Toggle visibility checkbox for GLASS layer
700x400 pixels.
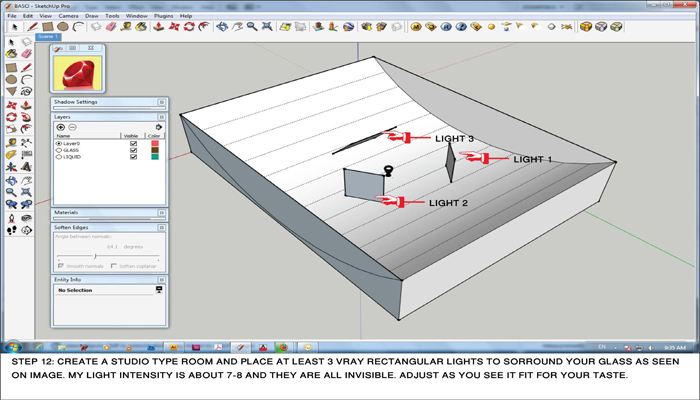coord(133,150)
